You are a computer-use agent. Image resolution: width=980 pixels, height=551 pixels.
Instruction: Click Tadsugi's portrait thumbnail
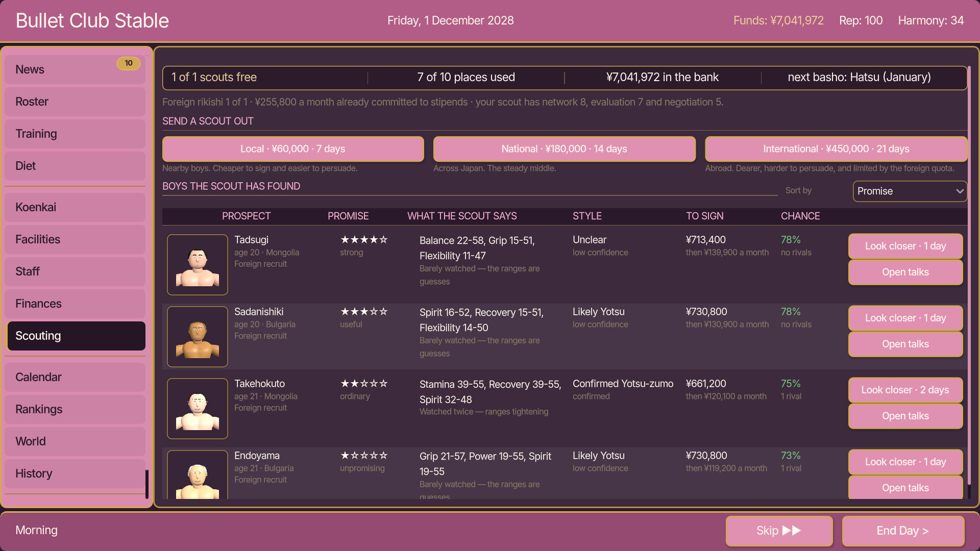pos(198,265)
